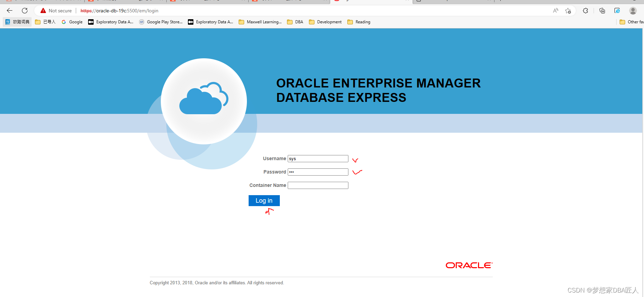Open Google Play Store bookmark

point(161,22)
